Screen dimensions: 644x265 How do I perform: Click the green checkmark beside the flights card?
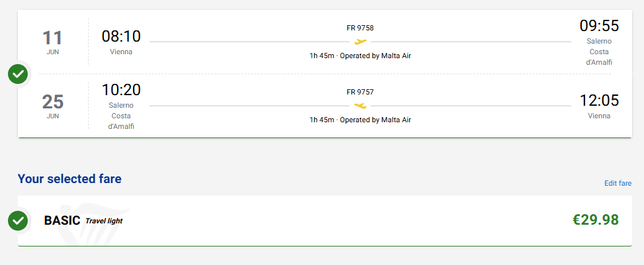point(18,74)
